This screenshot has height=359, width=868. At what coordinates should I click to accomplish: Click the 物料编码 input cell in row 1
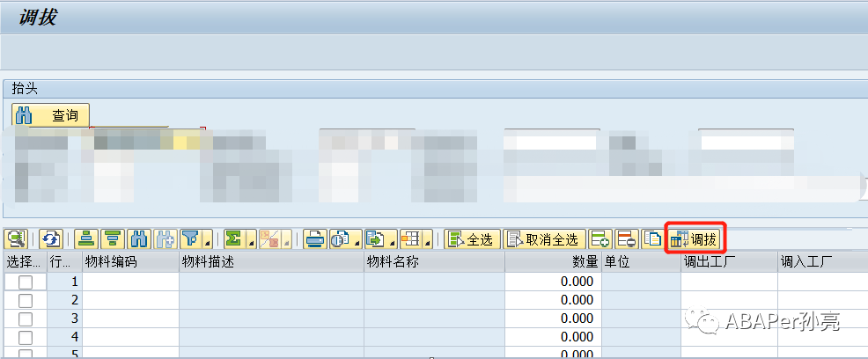130,282
